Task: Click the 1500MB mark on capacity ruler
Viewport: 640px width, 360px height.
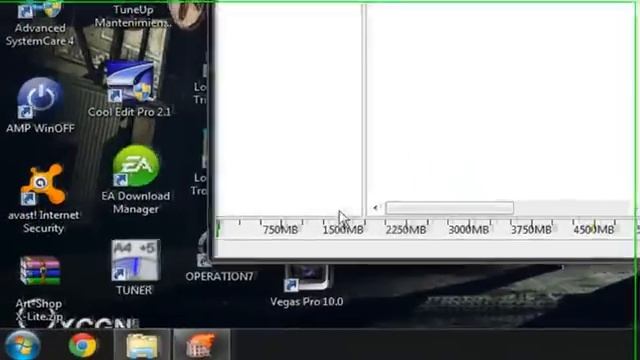Action: click(343, 230)
